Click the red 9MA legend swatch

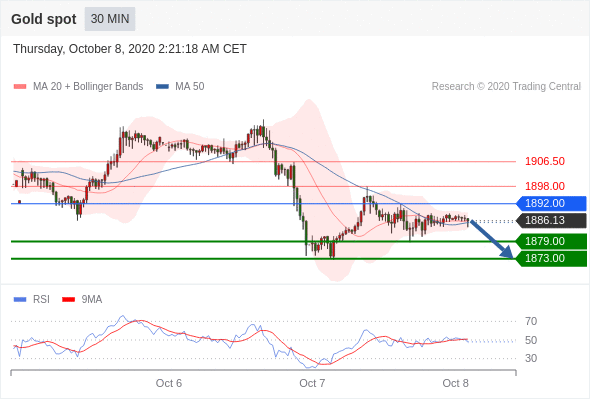(68, 300)
